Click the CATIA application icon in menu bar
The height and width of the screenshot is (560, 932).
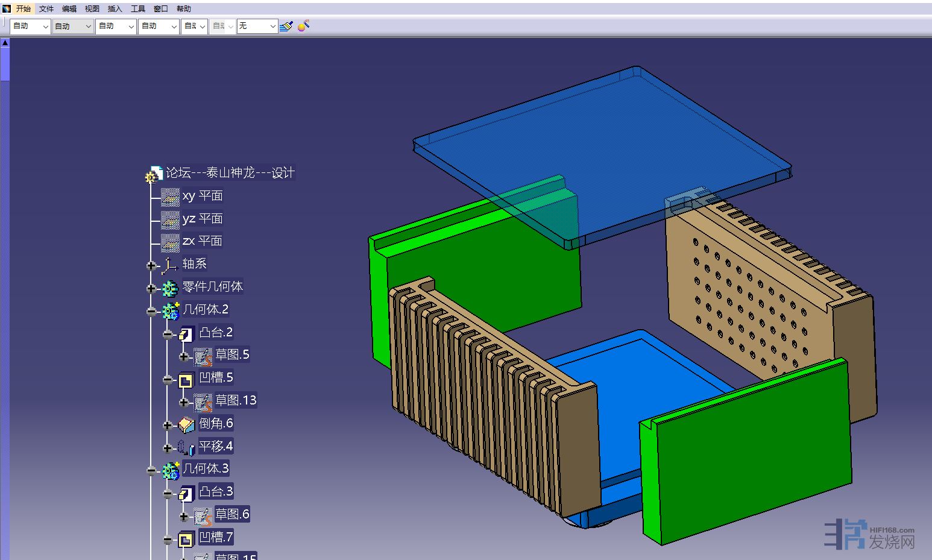[7, 8]
